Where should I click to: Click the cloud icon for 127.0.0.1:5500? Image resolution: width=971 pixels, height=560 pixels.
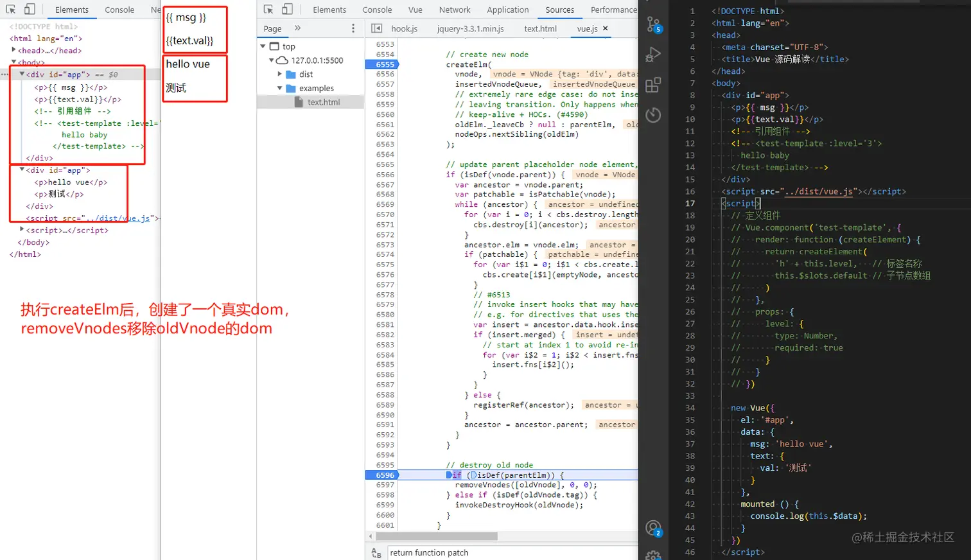(282, 60)
